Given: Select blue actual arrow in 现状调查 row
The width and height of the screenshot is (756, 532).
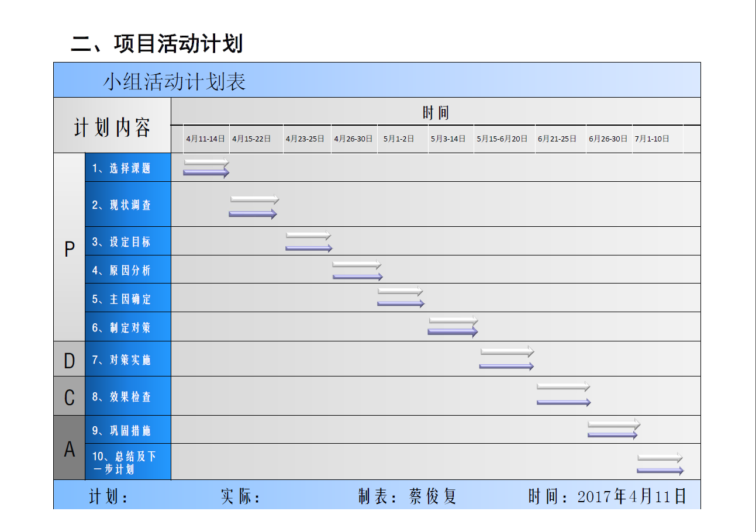Looking at the screenshot, I should tap(253, 214).
